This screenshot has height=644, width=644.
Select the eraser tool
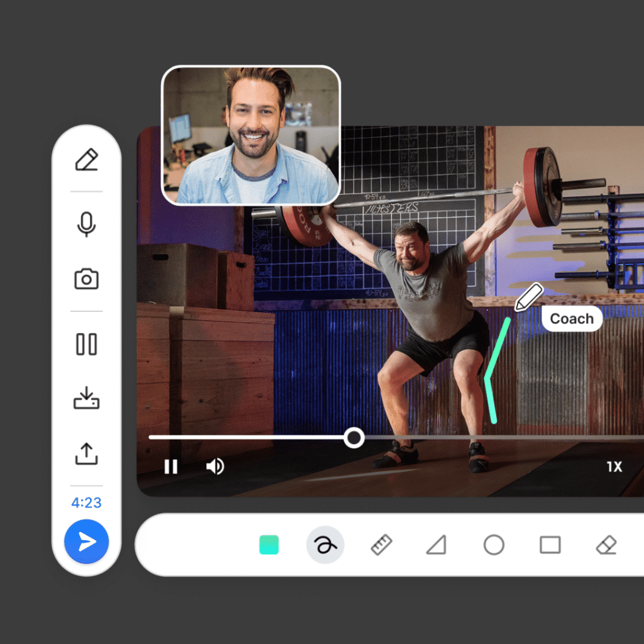(606, 545)
